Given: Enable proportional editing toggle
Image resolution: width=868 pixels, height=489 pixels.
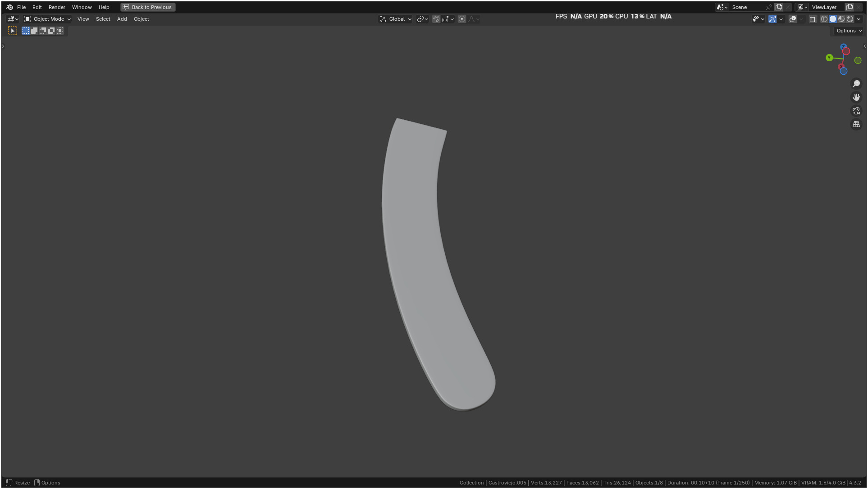Looking at the screenshot, I should click(x=462, y=19).
